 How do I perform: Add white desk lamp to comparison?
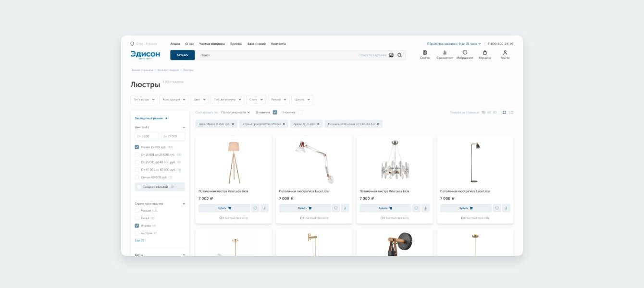click(345, 208)
